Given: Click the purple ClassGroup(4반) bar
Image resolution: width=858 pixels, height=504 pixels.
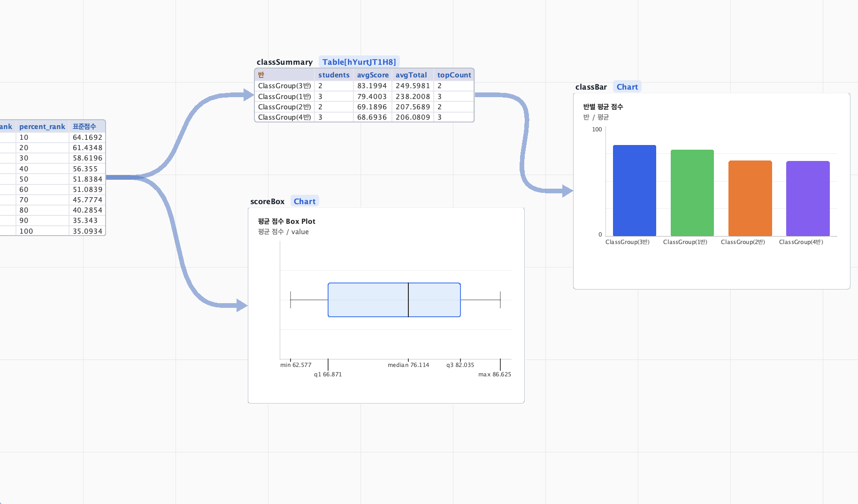Looking at the screenshot, I should (x=808, y=199).
